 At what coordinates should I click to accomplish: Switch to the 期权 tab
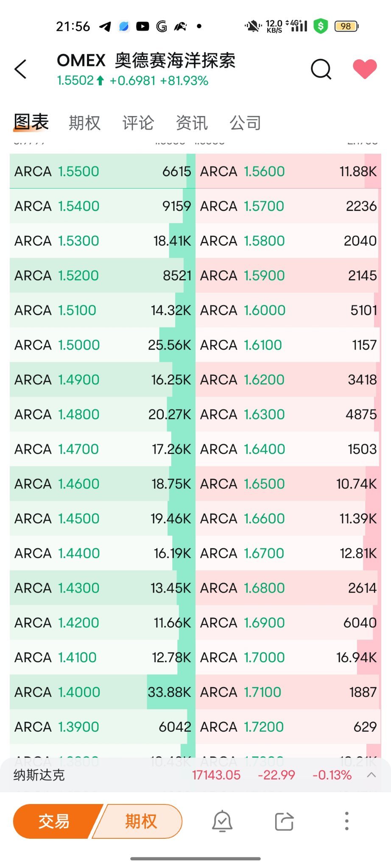(84, 123)
